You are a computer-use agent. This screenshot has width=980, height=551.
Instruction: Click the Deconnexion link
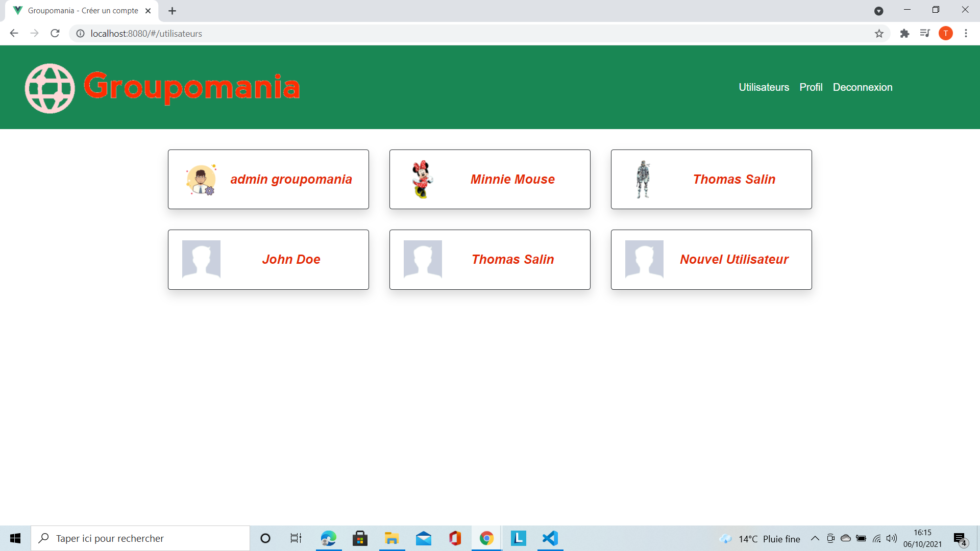click(863, 87)
